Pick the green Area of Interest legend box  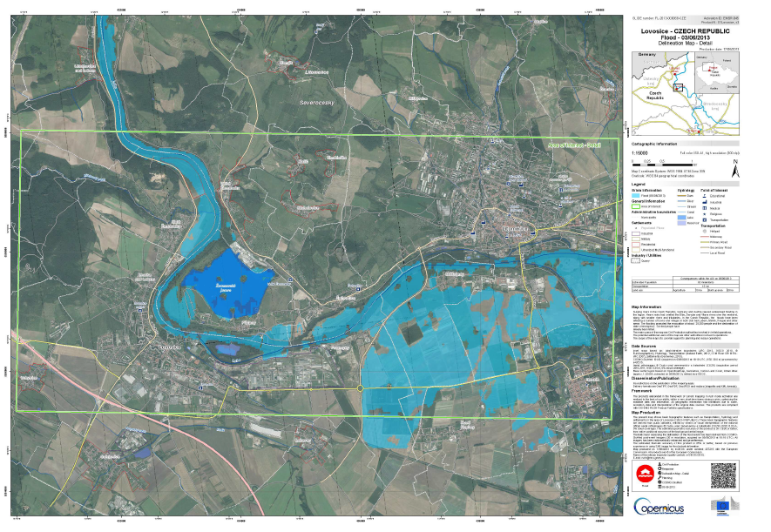click(634, 206)
